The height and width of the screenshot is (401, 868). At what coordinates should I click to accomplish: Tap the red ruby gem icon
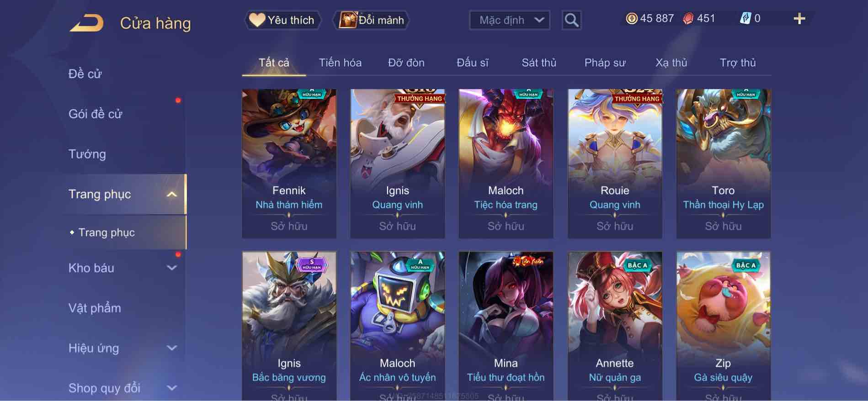[688, 19]
